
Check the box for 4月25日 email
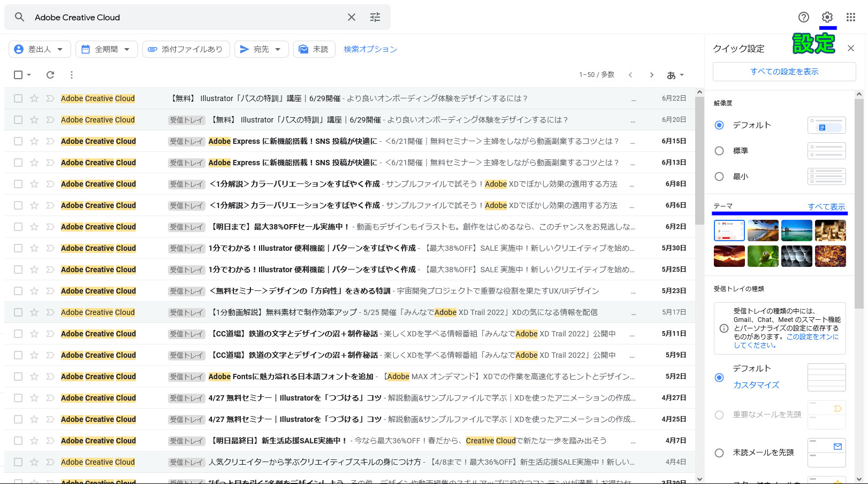18,419
